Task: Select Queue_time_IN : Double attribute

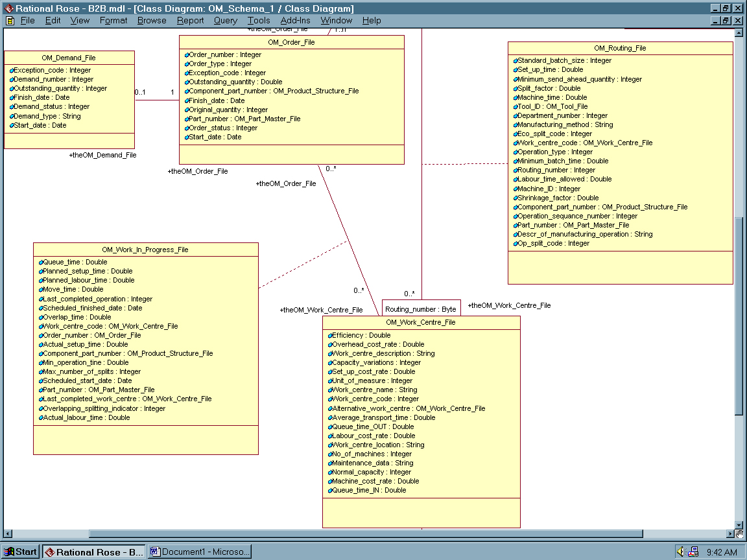Action: click(x=367, y=490)
